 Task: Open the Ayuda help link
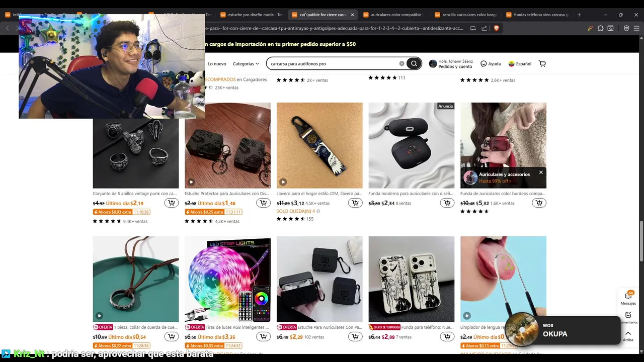491,64
